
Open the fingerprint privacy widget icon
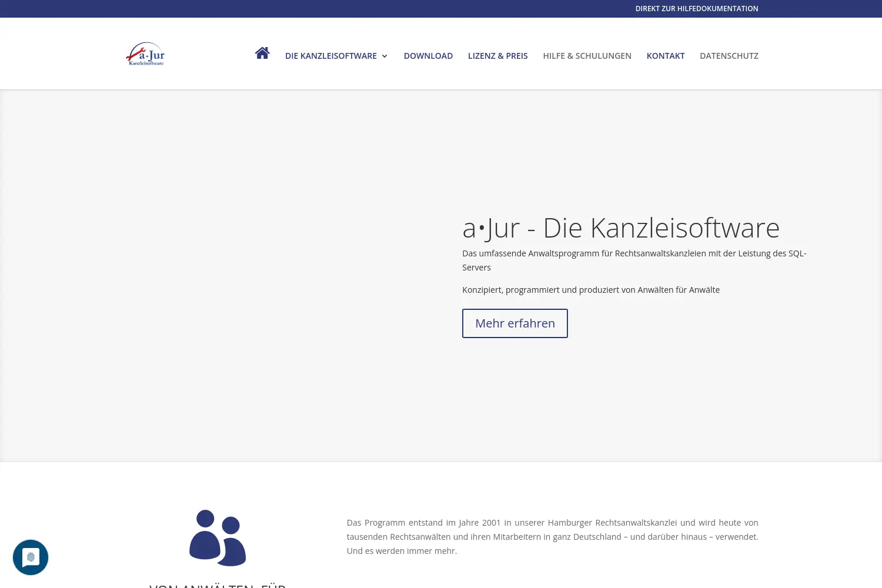31,557
